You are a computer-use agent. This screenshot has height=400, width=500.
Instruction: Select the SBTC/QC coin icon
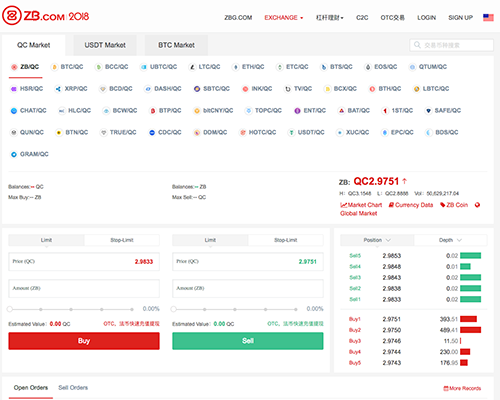point(197,89)
